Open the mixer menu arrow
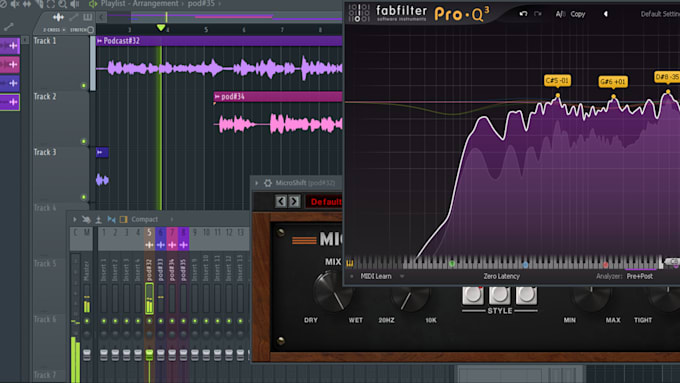Image resolution: width=680 pixels, height=383 pixels. tap(75, 219)
